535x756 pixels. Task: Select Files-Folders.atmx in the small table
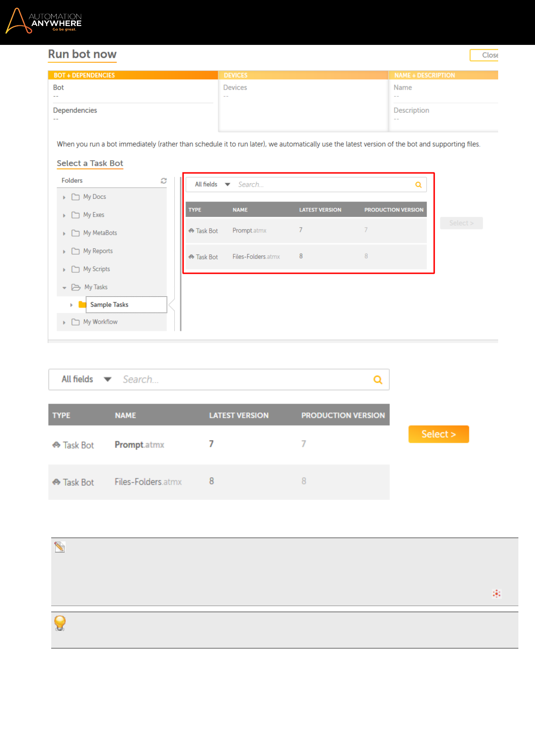pyautogui.click(x=256, y=256)
